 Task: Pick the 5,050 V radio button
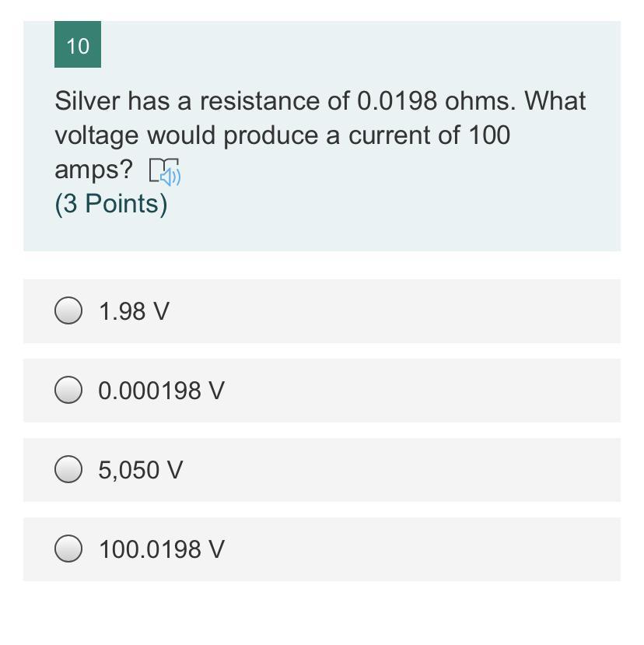click(68, 470)
